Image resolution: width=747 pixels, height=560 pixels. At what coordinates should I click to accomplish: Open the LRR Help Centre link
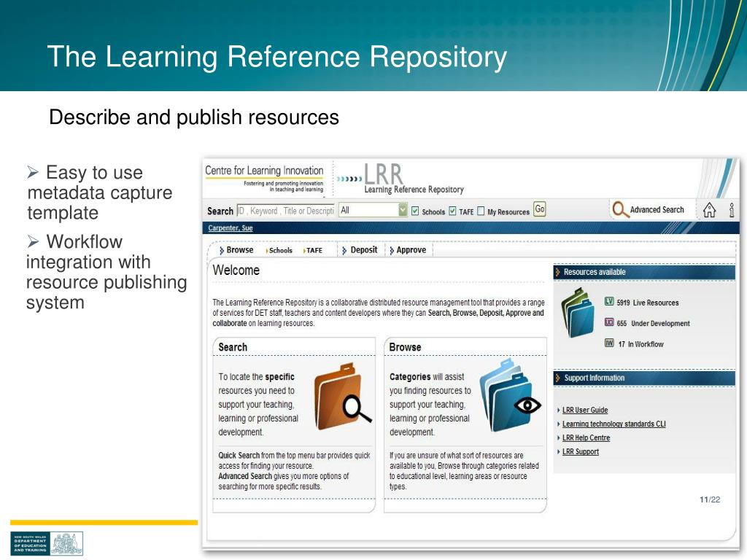click(586, 437)
